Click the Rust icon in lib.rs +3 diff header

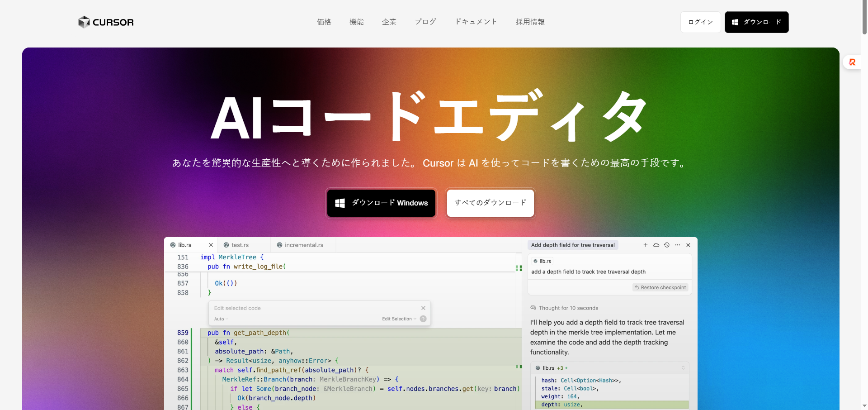538,368
